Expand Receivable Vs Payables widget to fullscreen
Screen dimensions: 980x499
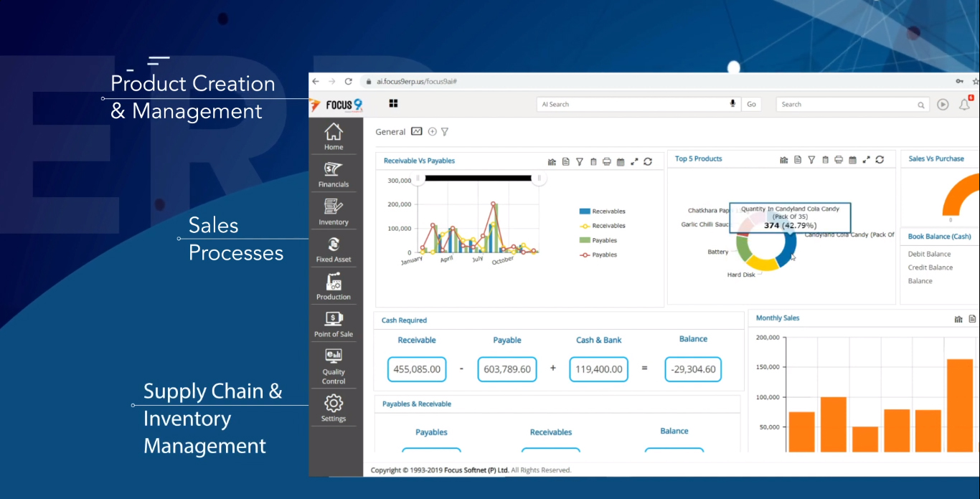coord(634,162)
